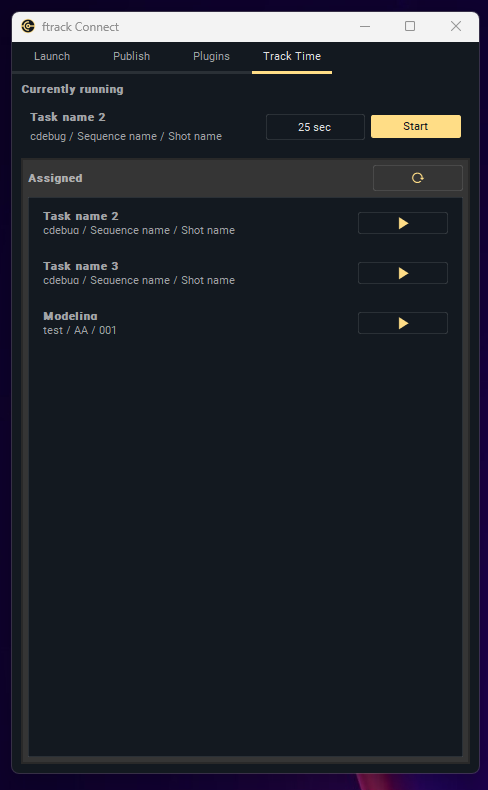The image size is (488, 790).
Task: Select the Modeling task entry
Action: coord(191,323)
